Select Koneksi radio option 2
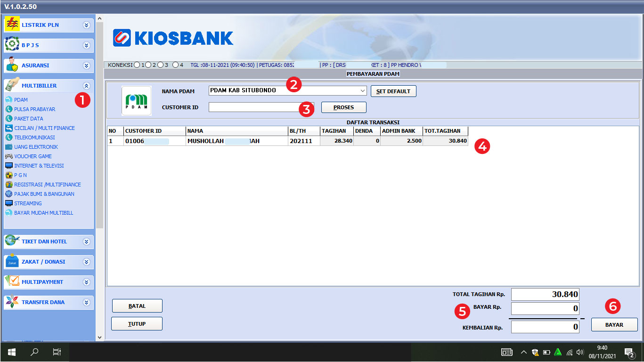 (x=148, y=65)
